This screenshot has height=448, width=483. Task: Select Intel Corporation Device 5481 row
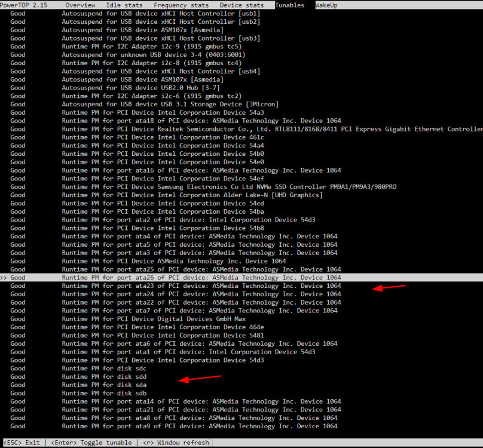(241, 336)
